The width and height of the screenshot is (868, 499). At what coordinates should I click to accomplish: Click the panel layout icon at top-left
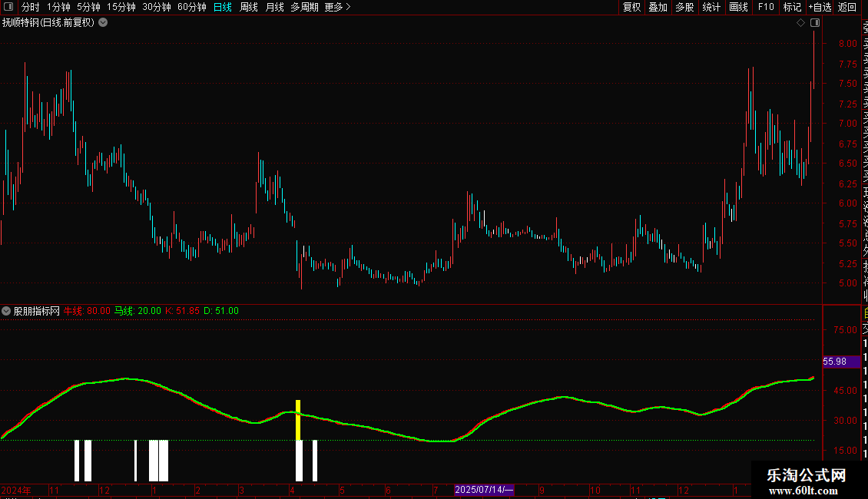point(8,7)
